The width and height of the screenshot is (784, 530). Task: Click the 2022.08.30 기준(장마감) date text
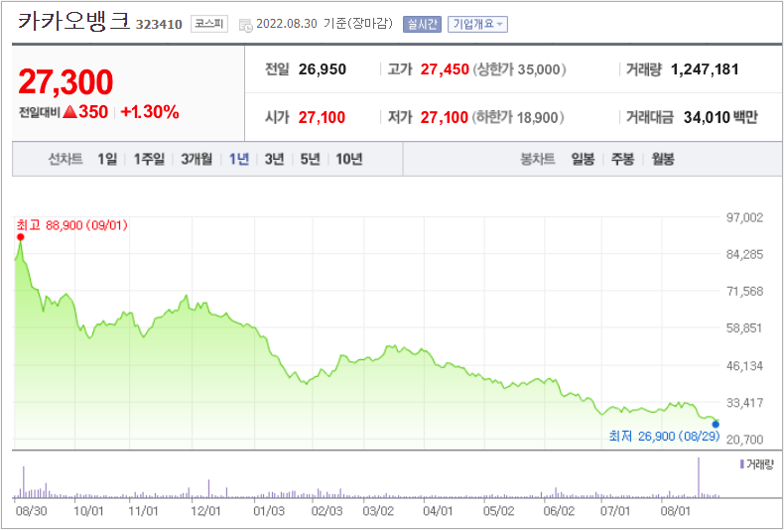tap(324, 24)
